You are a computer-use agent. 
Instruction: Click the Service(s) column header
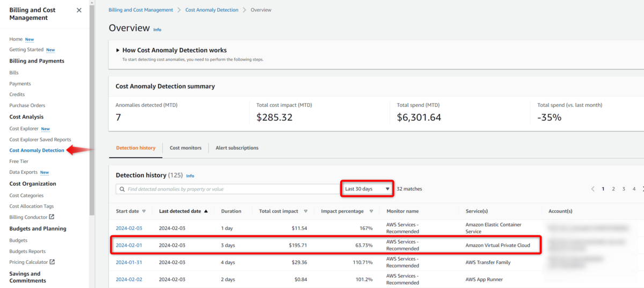point(477,211)
